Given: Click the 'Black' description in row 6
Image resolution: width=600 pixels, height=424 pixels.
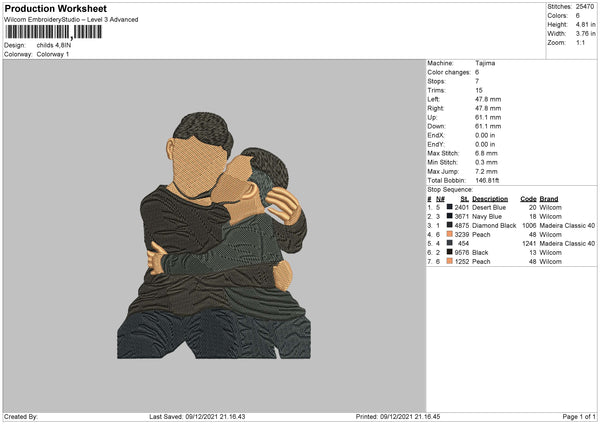Looking at the screenshot, I should (480, 253).
